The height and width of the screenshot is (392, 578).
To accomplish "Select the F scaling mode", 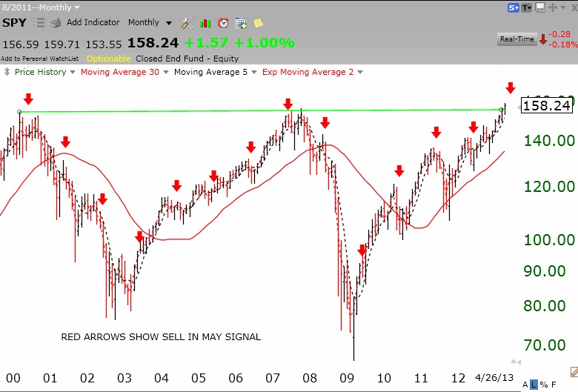I will (x=554, y=385).
